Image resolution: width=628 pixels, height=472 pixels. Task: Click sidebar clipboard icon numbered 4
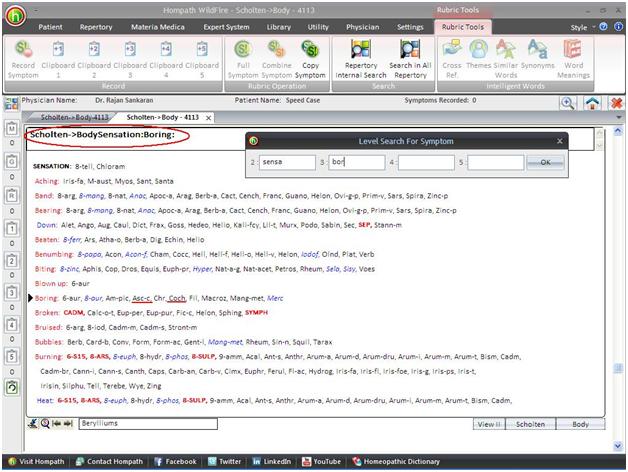point(12,325)
